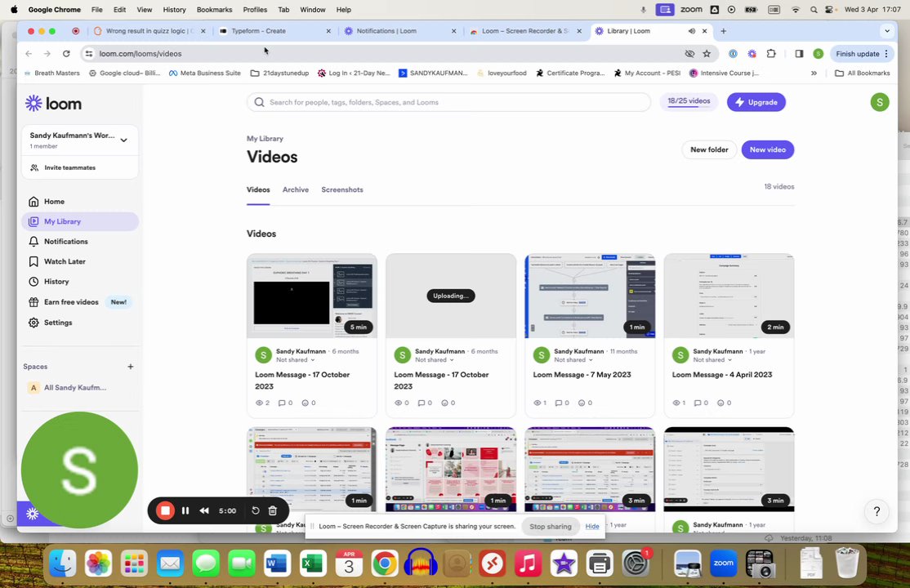Switch to Typeform - Create tab
Image resolution: width=910 pixels, height=588 pixels.
pos(273,31)
